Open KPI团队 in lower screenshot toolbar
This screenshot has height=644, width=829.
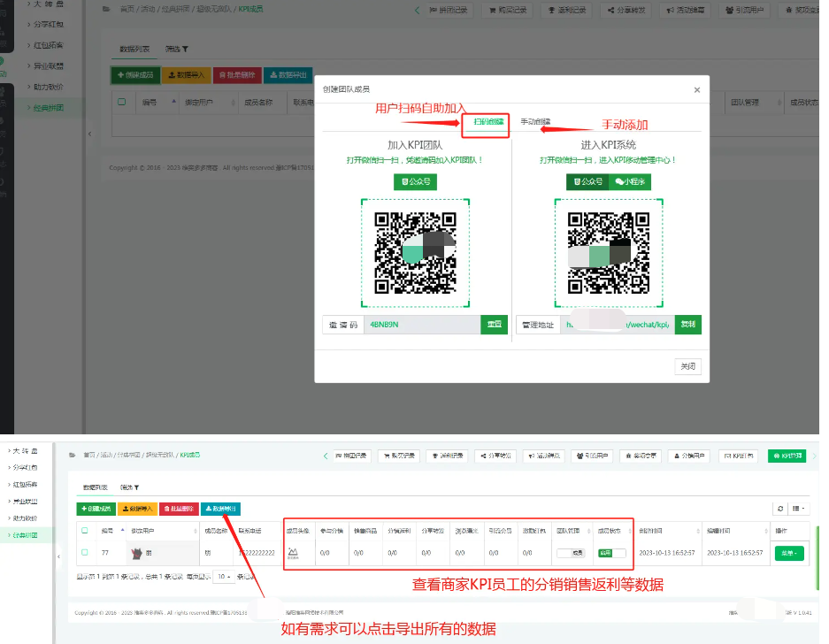point(738,456)
